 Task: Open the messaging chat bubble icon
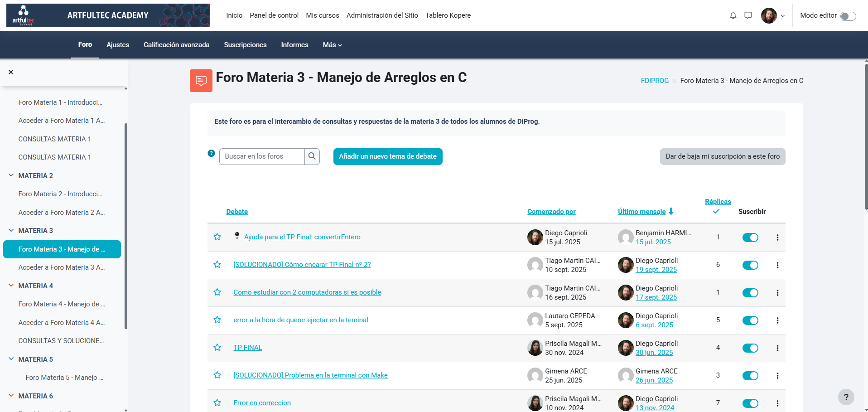pos(748,15)
